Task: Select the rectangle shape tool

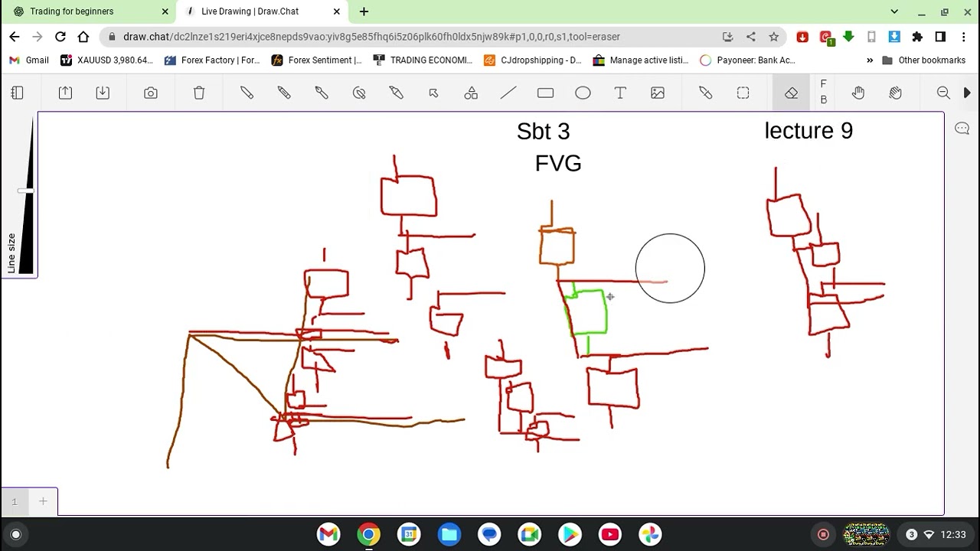Action: click(545, 93)
